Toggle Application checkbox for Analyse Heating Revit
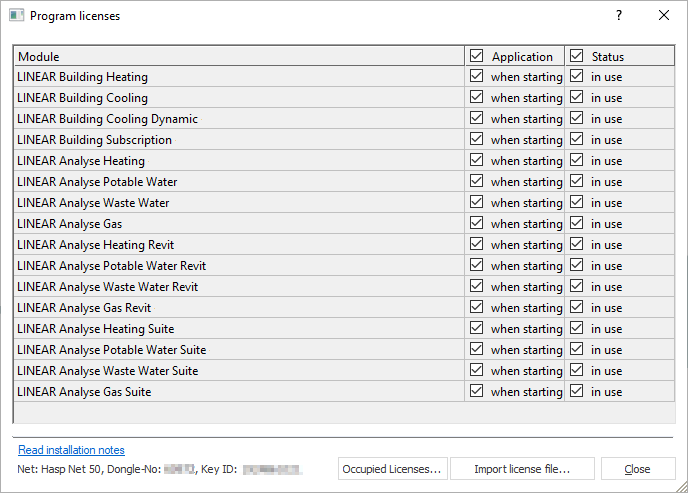This screenshot has width=688, height=493. click(477, 244)
